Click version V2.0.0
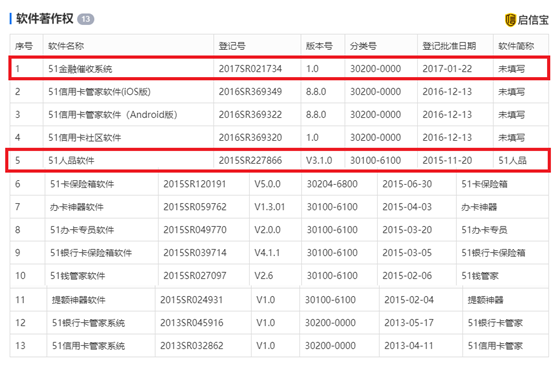Image resolution: width=558 pixels, height=372 pixels. click(x=267, y=230)
